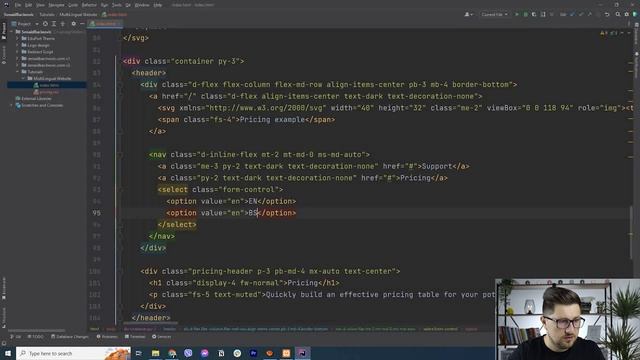The height and width of the screenshot is (360, 640).
Task: Open the Problems tool window
Action: pyautogui.click(x=107, y=337)
